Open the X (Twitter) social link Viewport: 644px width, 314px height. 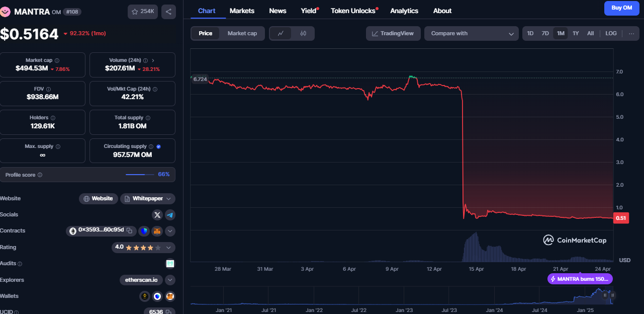tap(157, 215)
